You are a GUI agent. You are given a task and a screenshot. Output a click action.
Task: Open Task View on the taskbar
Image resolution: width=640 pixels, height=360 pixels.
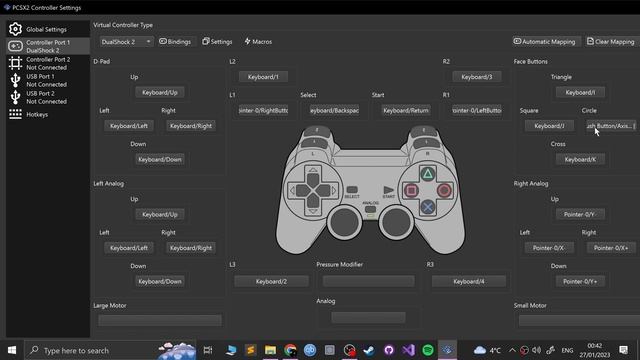[x=208, y=350]
